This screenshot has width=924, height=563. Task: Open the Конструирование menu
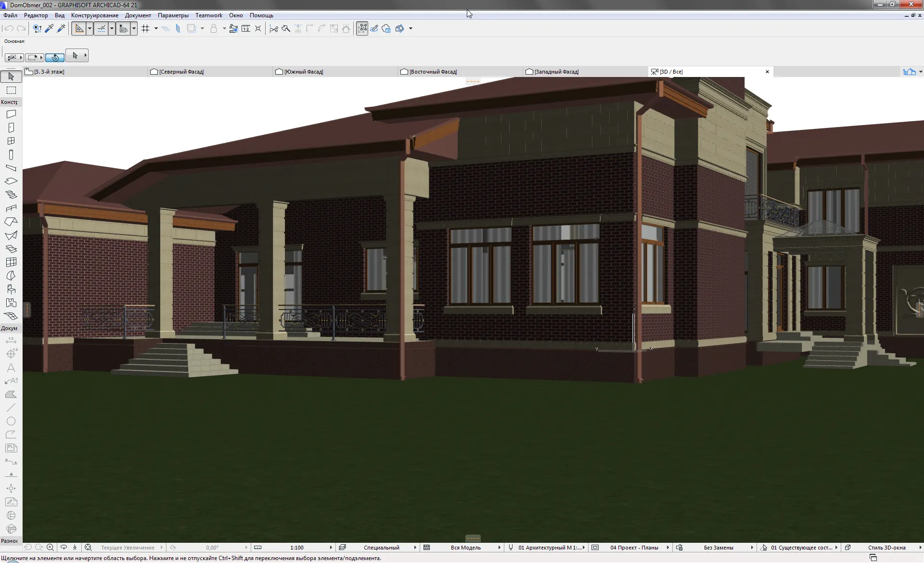tap(95, 15)
